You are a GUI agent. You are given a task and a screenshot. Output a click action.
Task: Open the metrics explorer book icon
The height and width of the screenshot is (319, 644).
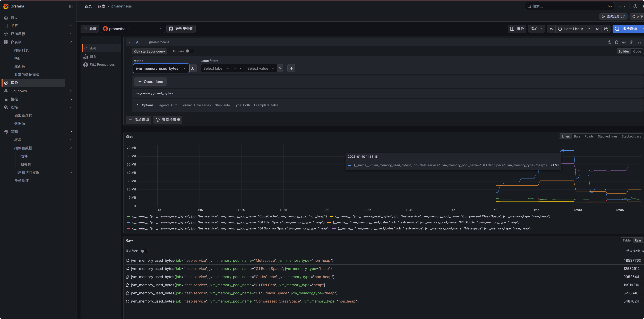click(193, 68)
